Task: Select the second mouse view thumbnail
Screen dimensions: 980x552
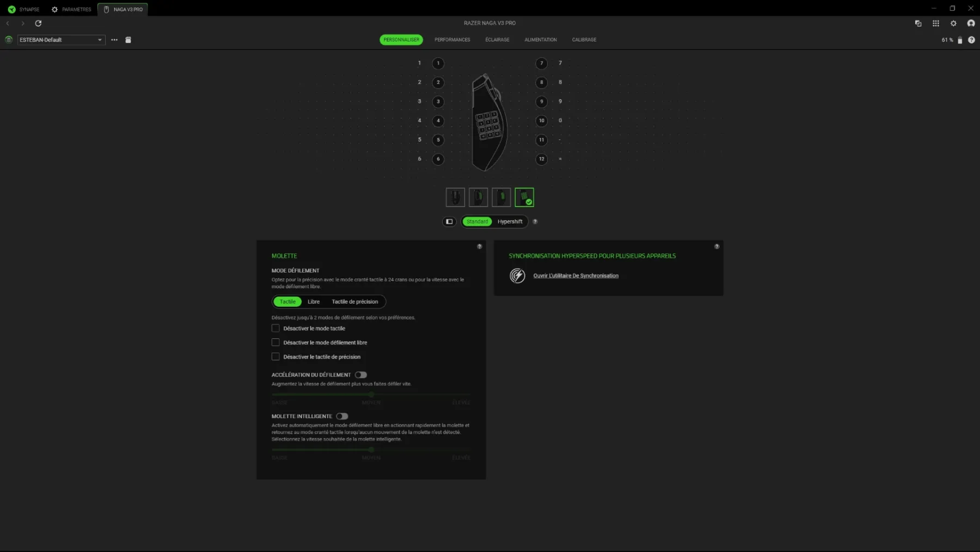Action: pos(478,197)
